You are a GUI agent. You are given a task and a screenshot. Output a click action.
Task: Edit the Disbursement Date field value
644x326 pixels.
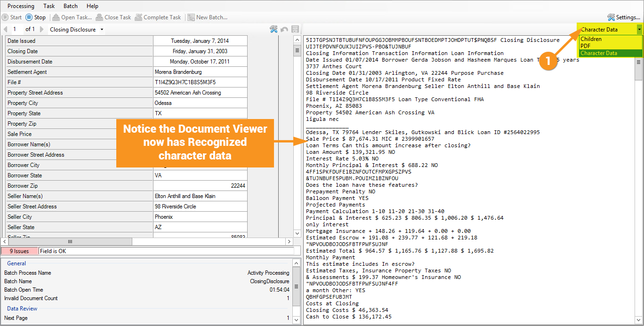(x=200, y=62)
